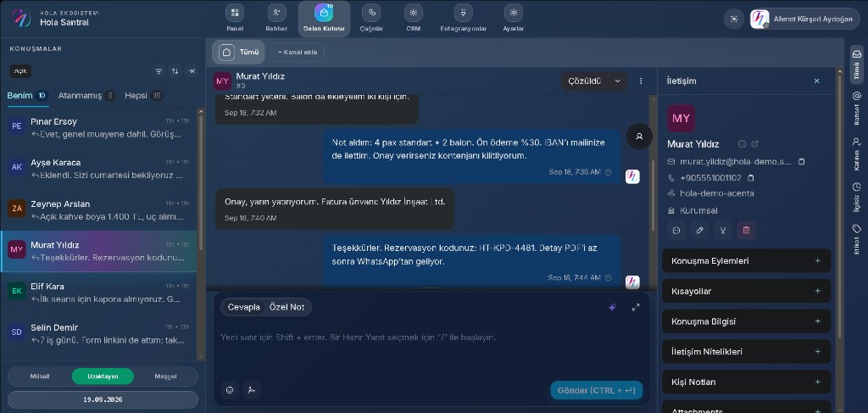Copy the phone number +905551001102
Screen dimensions: 868x413
(x=751, y=178)
